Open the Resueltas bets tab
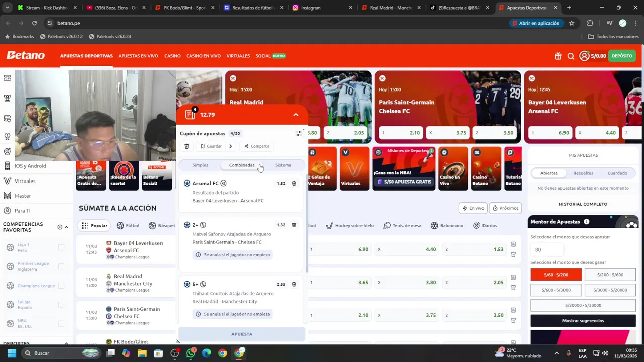Viewport: 644px width, 362px height. (x=583, y=173)
